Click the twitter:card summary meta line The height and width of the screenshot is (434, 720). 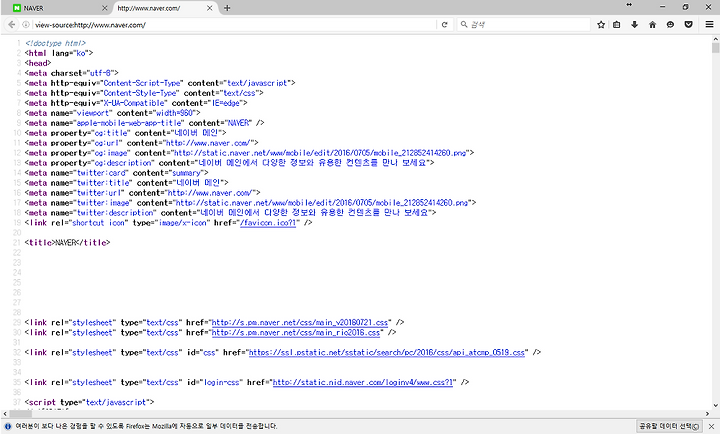click(117, 173)
